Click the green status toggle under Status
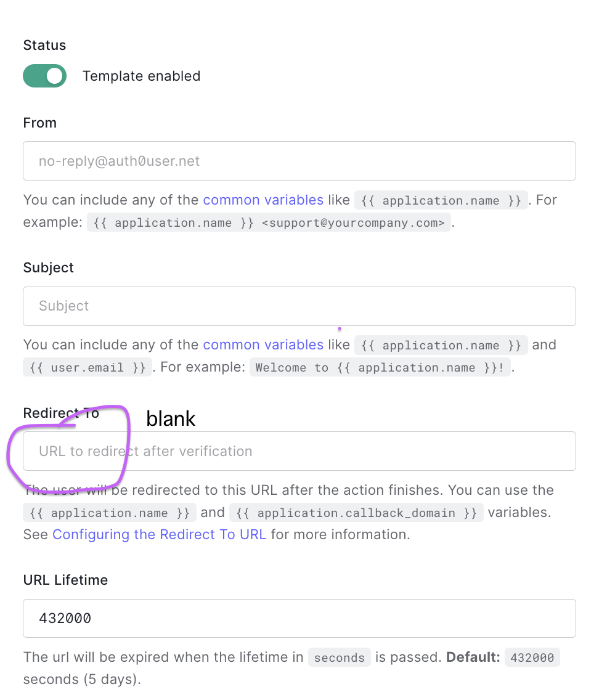This screenshot has height=700, width=615. 44,76
